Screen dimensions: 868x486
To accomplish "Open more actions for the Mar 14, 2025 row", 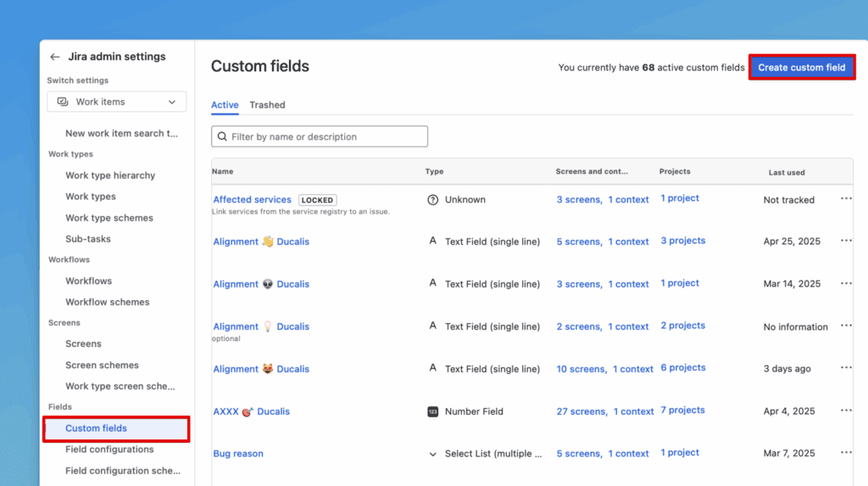I will [x=845, y=284].
